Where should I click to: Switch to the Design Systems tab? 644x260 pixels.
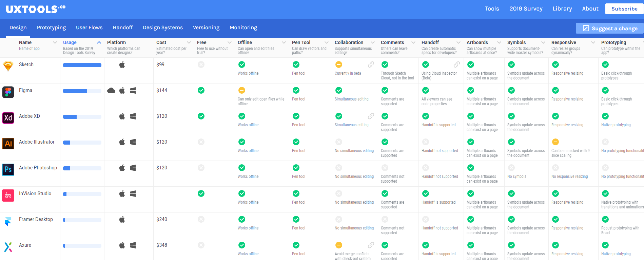point(163,27)
